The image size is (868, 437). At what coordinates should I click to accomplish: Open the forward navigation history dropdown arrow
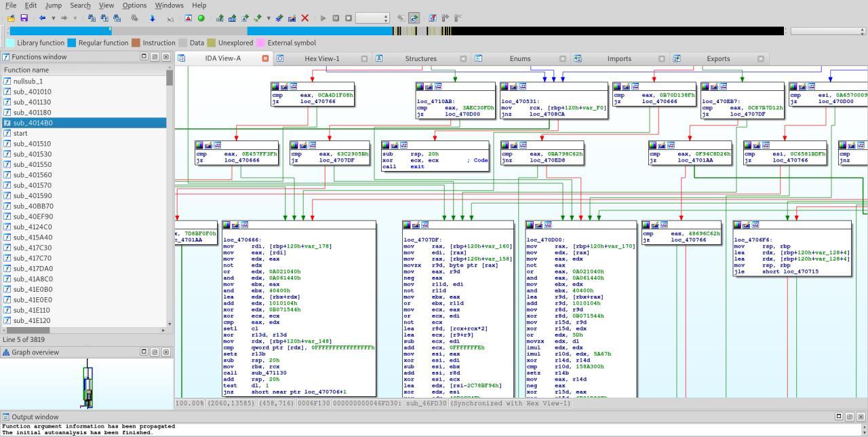[x=75, y=17]
